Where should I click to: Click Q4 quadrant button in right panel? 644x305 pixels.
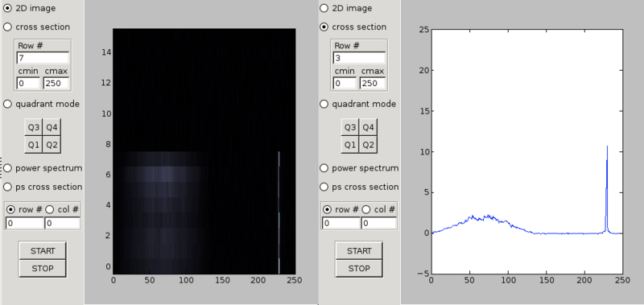point(368,127)
